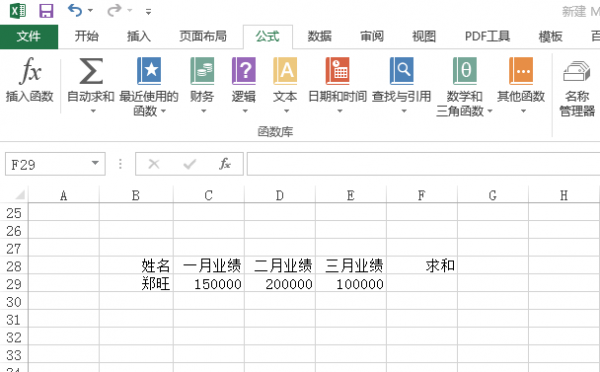Select column header A
The height and width of the screenshot is (372, 600).
click(64, 196)
